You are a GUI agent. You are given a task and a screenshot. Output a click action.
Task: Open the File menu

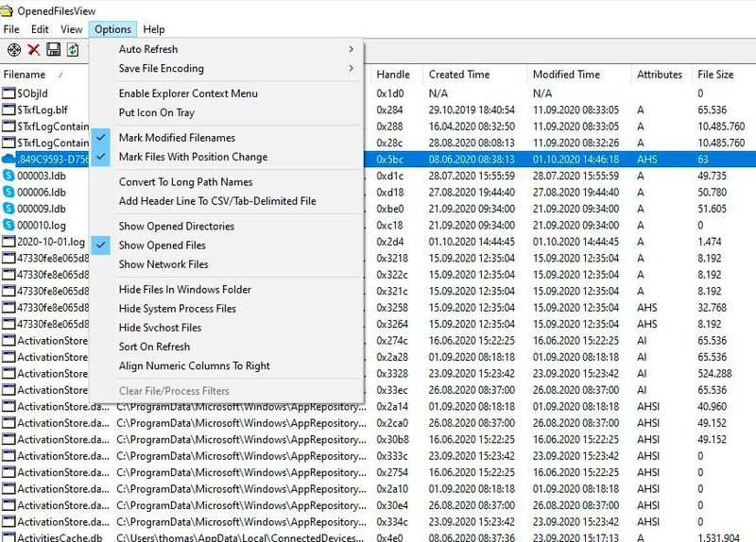click(11, 29)
